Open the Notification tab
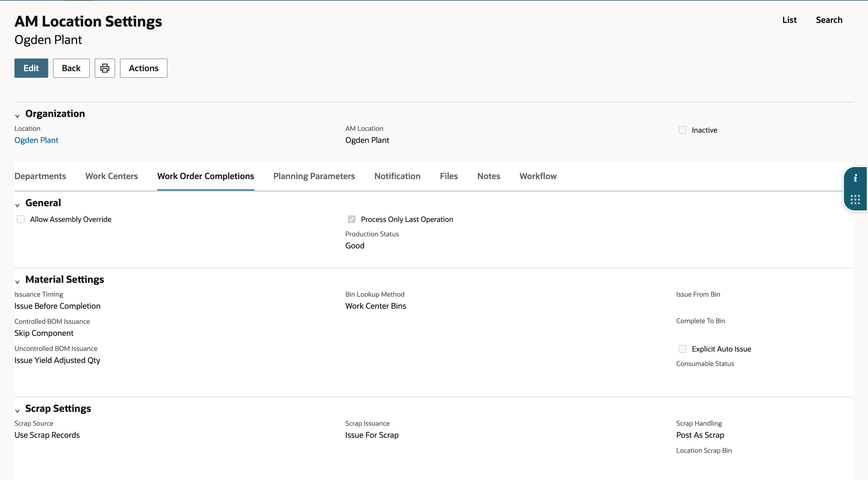 pyautogui.click(x=397, y=176)
